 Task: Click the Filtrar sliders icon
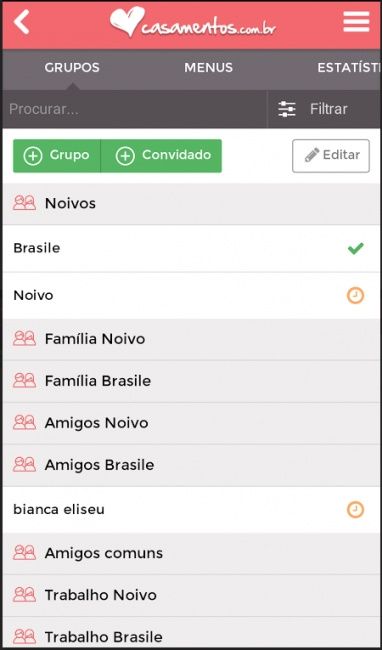[287, 109]
